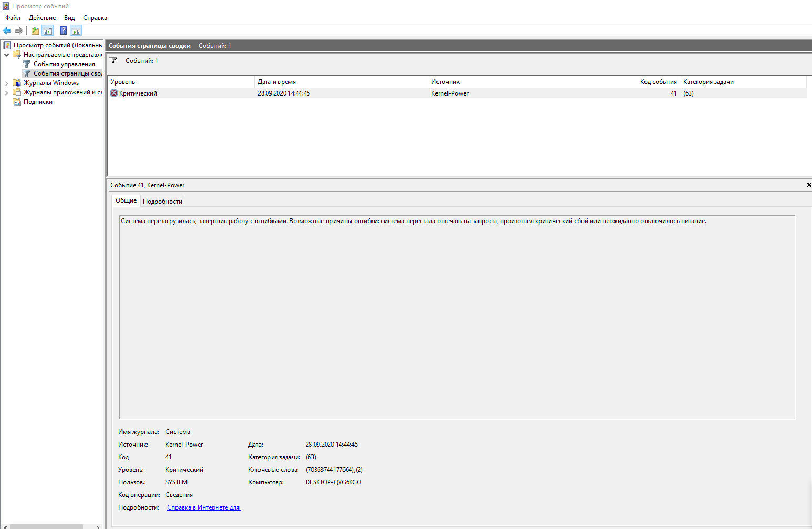Expand the Журналы приложений и служб node
The image size is (812, 529).
tap(6, 92)
